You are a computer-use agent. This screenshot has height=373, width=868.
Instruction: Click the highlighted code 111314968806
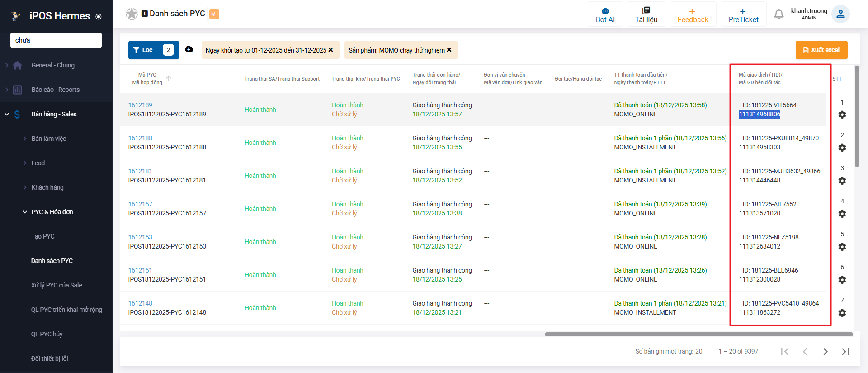tap(759, 114)
